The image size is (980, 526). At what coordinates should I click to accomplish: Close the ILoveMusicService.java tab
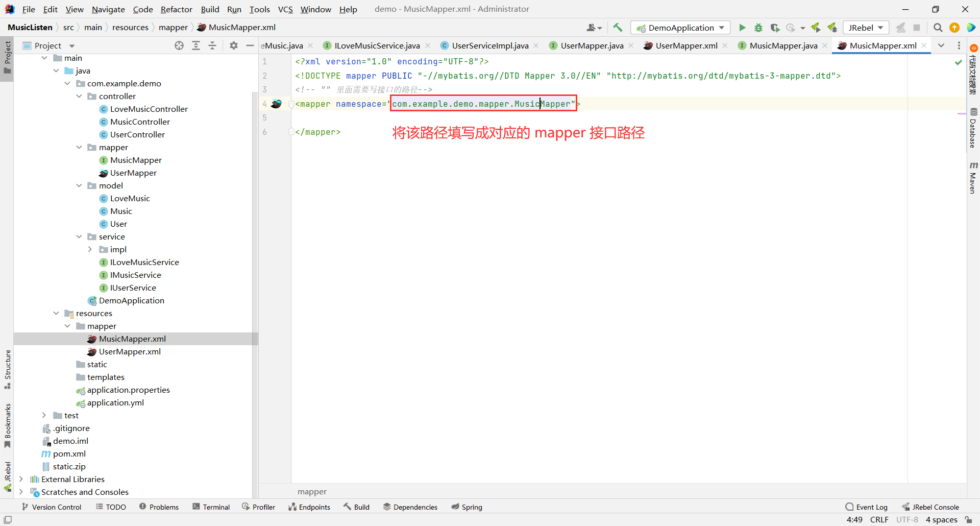(x=428, y=45)
